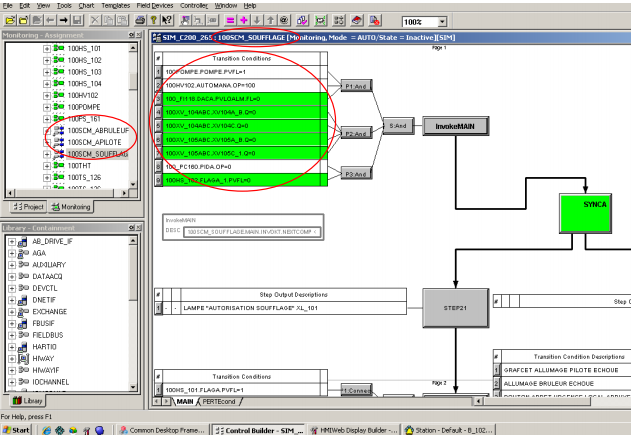Expand the FIELDBUS library node

point(12,335)
